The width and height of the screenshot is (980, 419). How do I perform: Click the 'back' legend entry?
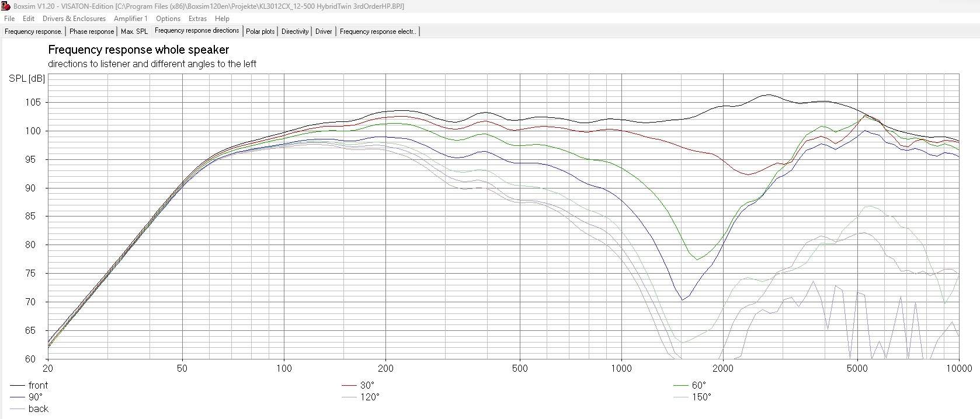click(29, 408)
